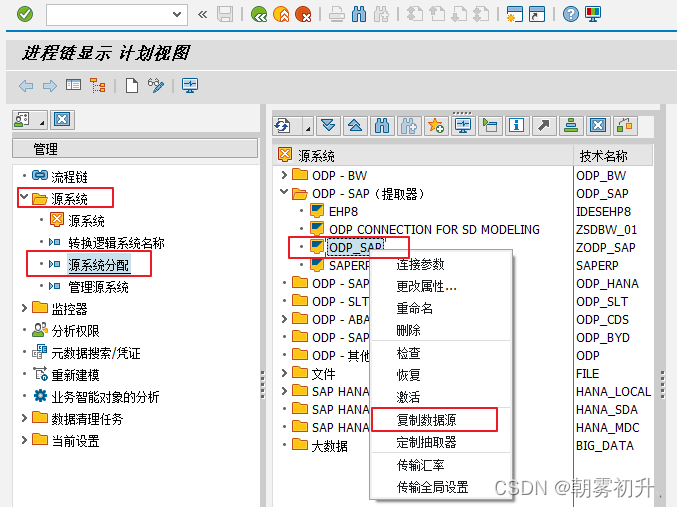Click the information i icon

(516, 126)
